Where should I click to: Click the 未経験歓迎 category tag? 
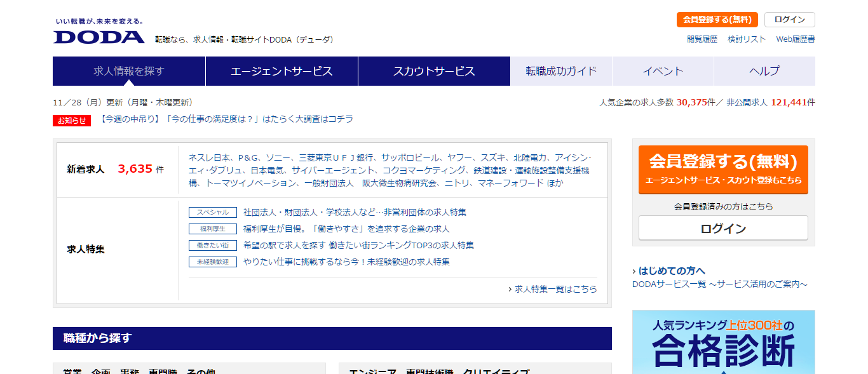(x=213, y=262)
